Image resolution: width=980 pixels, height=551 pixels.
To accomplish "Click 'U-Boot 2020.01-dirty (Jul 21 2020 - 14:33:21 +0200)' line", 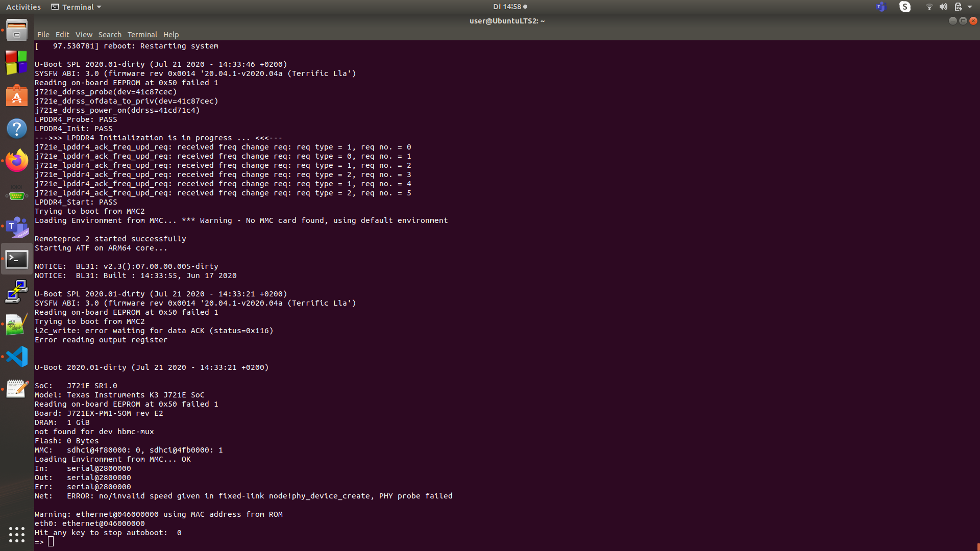I will (x=152, y=367).
